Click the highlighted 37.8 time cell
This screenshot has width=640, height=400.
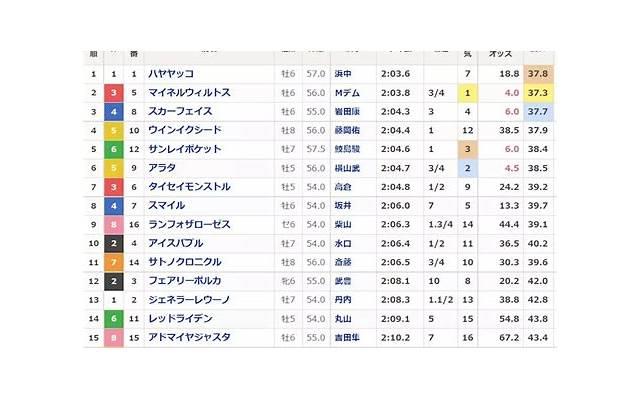538,74
